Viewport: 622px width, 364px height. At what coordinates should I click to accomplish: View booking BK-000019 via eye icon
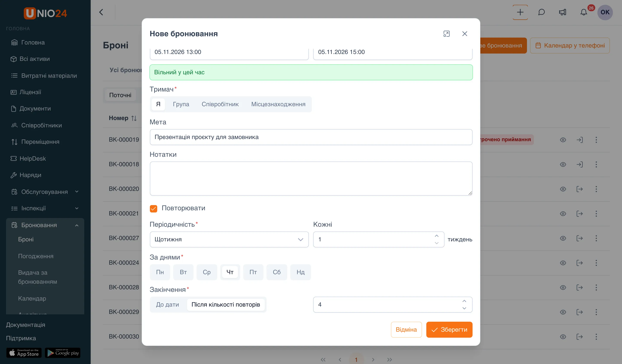click(x=563, y=140)
